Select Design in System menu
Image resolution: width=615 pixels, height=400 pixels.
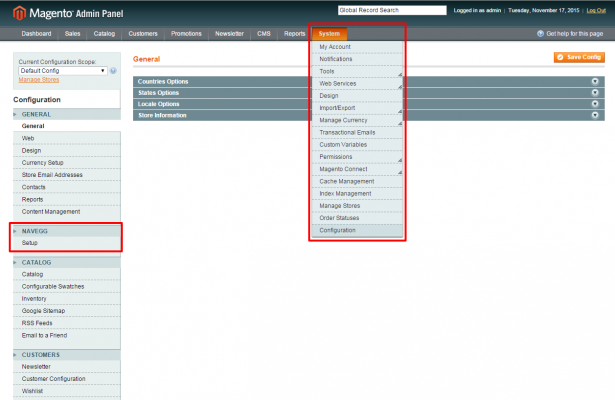[x=357, y=96]
